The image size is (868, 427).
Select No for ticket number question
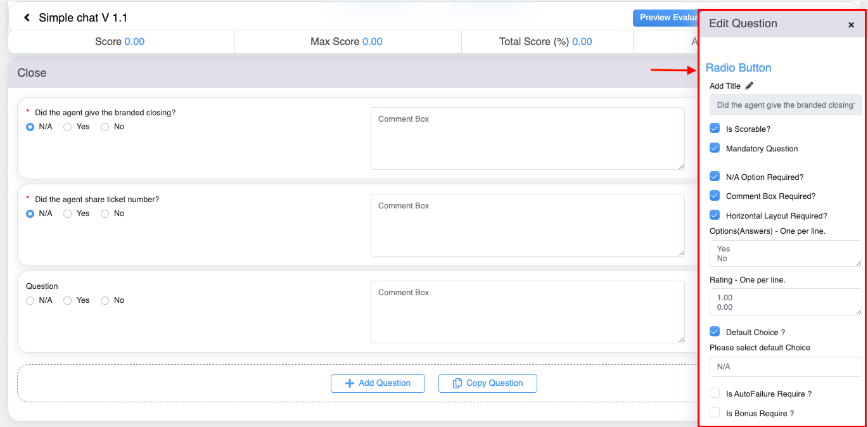pyautogui.click(x=105, y=213)
